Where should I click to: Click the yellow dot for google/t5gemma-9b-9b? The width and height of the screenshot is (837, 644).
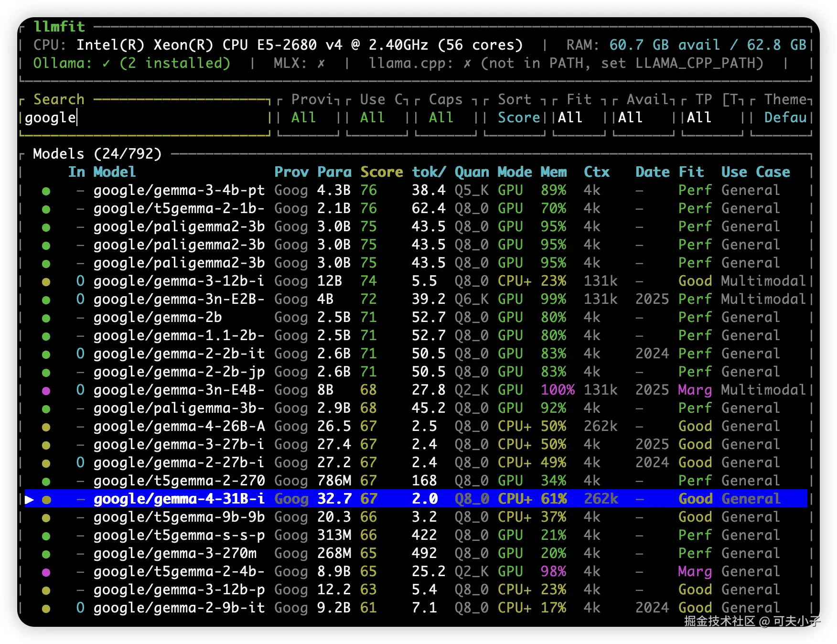[46, 518]
